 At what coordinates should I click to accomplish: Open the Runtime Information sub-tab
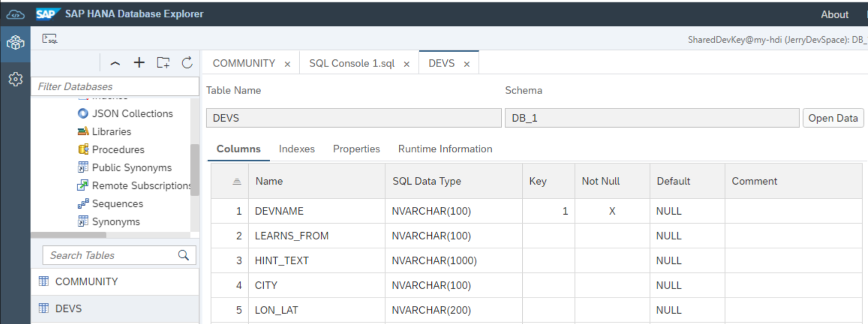point(445,149)
